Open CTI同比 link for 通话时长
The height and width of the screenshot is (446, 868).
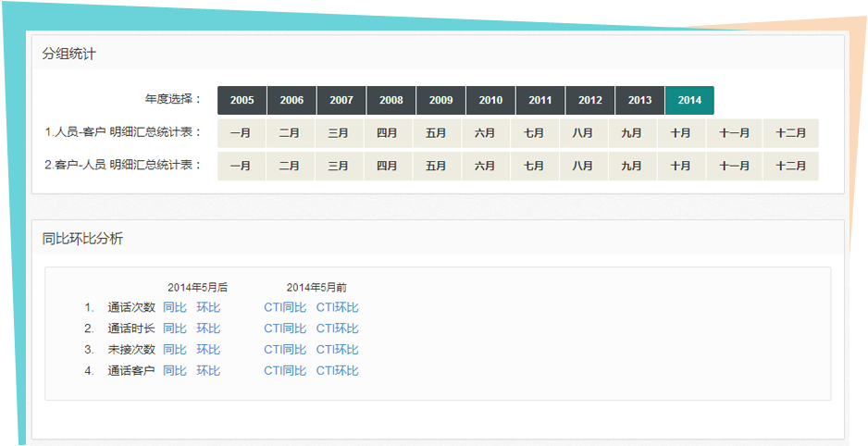tap(285, 328)
